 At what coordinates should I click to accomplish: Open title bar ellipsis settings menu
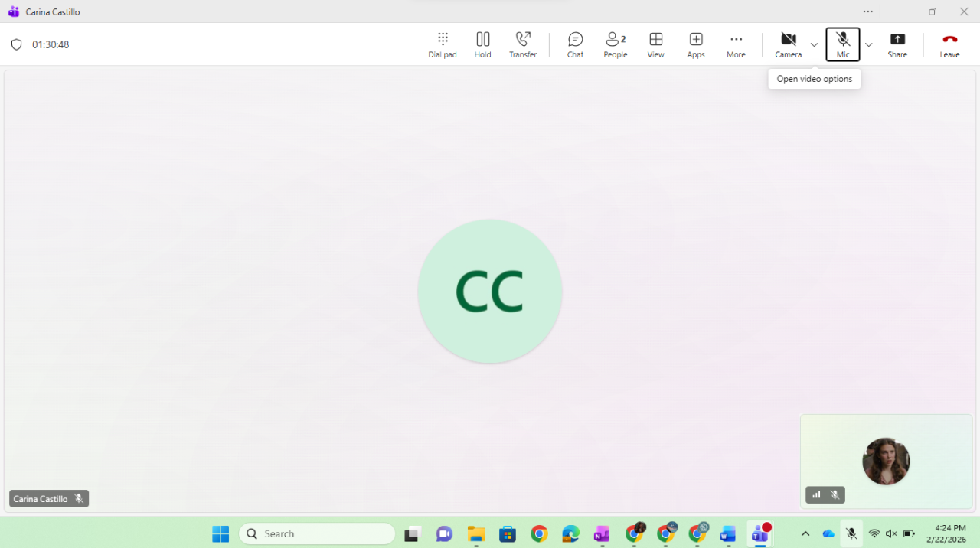click(867, 11)
